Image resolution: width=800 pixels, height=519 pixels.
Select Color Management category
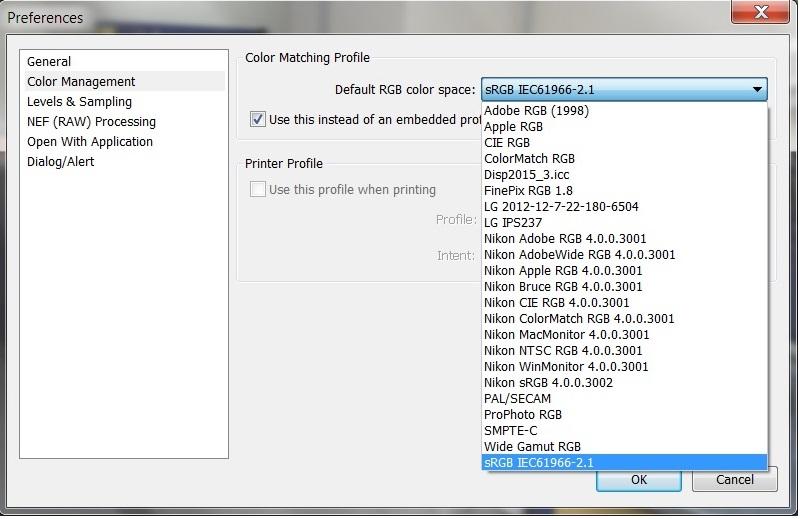point(124,82)
